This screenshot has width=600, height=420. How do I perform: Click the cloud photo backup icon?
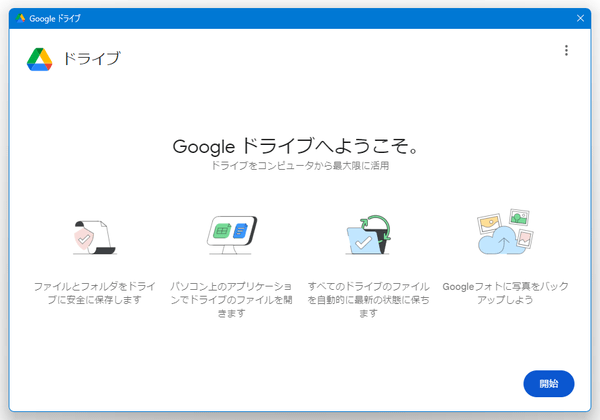pyautogui.click(x=505, y=232)
